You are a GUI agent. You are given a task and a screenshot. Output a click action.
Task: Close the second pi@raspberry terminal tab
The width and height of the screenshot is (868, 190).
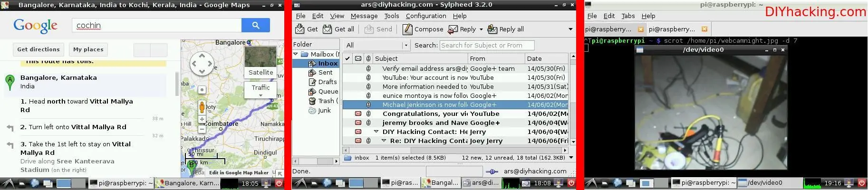[x=704, y=29]
